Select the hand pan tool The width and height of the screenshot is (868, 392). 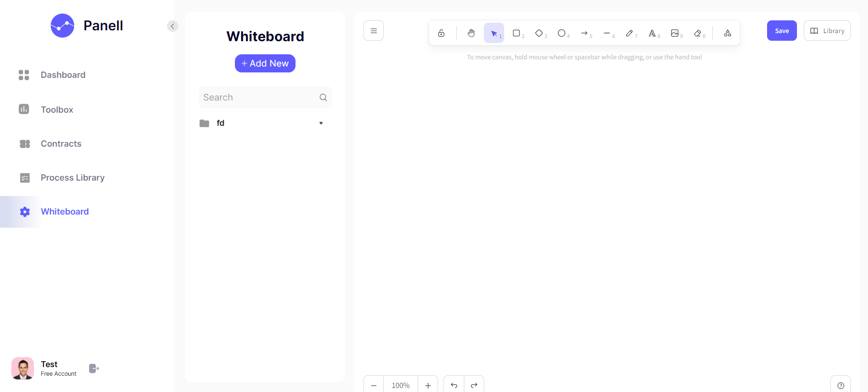coord(471,33)
